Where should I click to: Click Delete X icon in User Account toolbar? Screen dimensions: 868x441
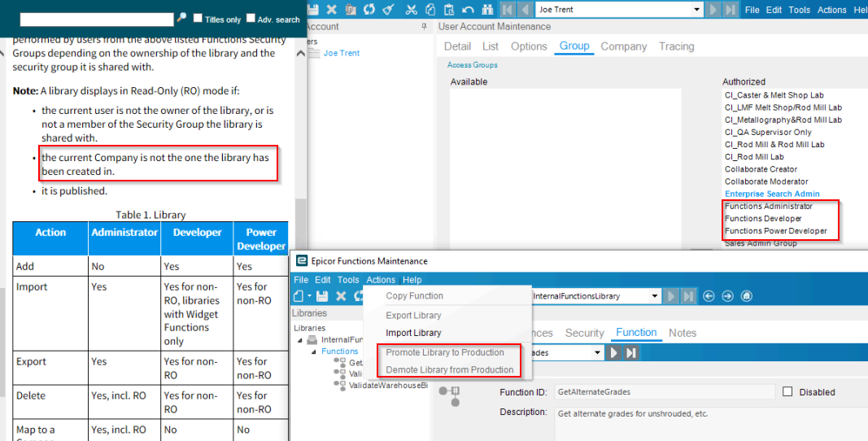point(332,10)
